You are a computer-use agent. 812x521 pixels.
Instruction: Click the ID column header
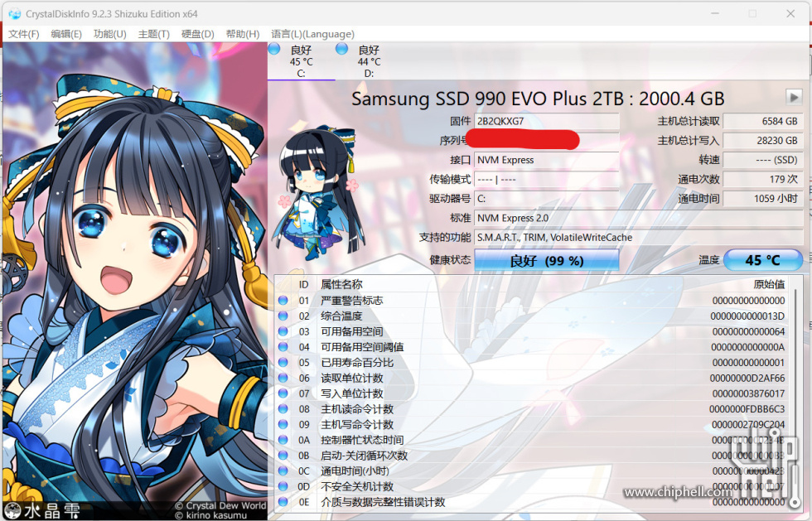point(303,284)
